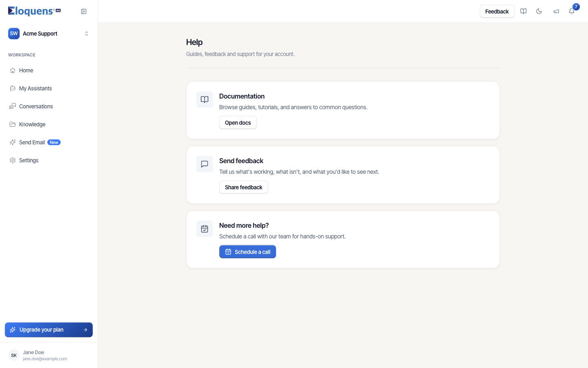
Task: Open Send Email page
Action: click(x=49, y=142)
